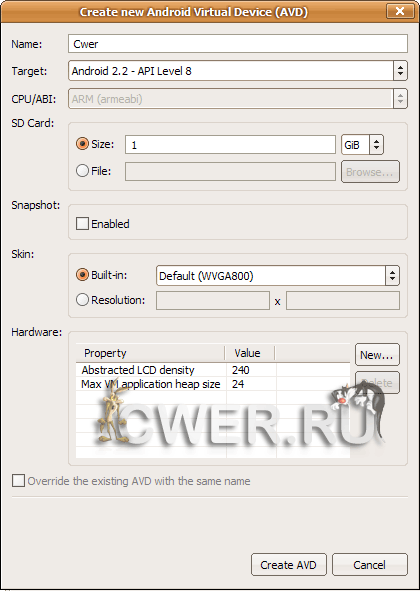This screenshot has height=591, width=420.
Task: Click the Create AVD button
Action: click(288, 565)
